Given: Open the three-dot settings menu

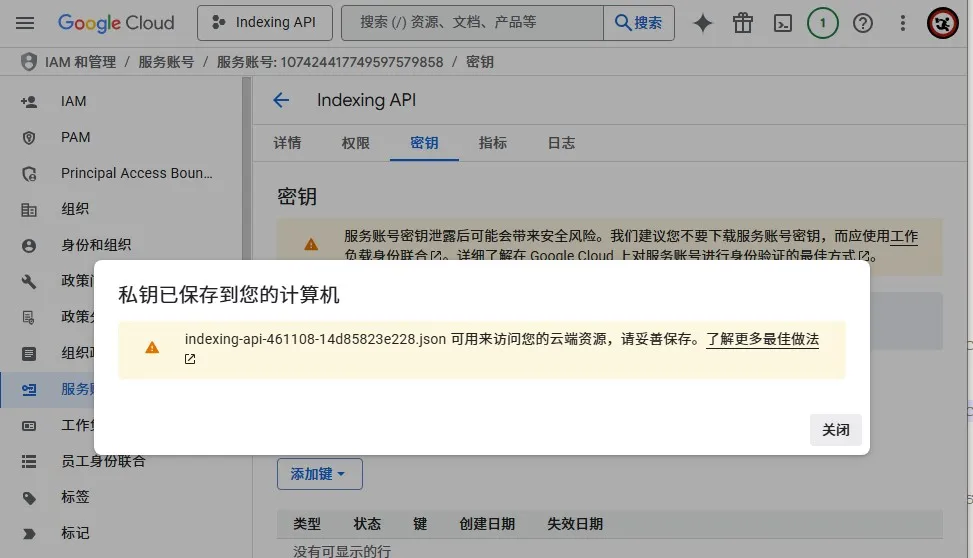Looking at the screenshot, I should coord(902,23).
